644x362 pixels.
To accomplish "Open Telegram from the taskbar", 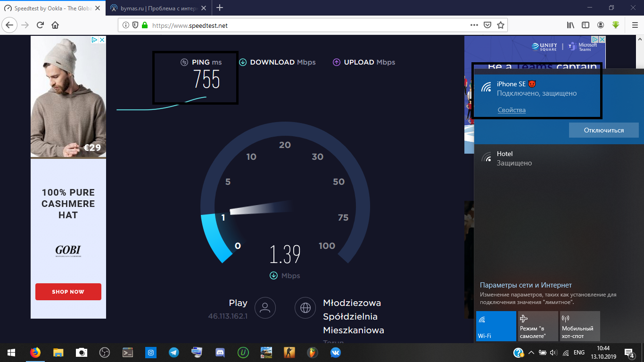I will click(174, 352).
